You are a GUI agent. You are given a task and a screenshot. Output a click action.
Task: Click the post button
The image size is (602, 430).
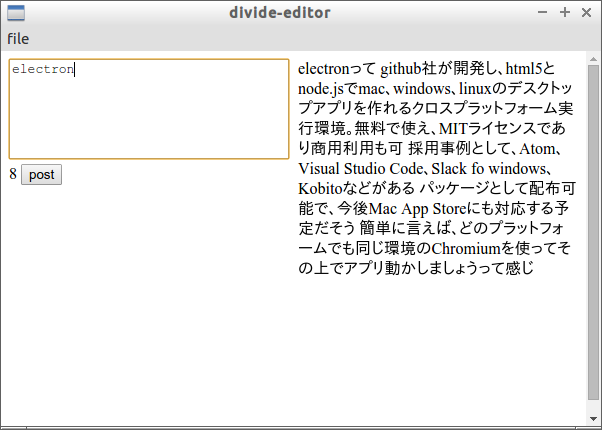point(41,175)
